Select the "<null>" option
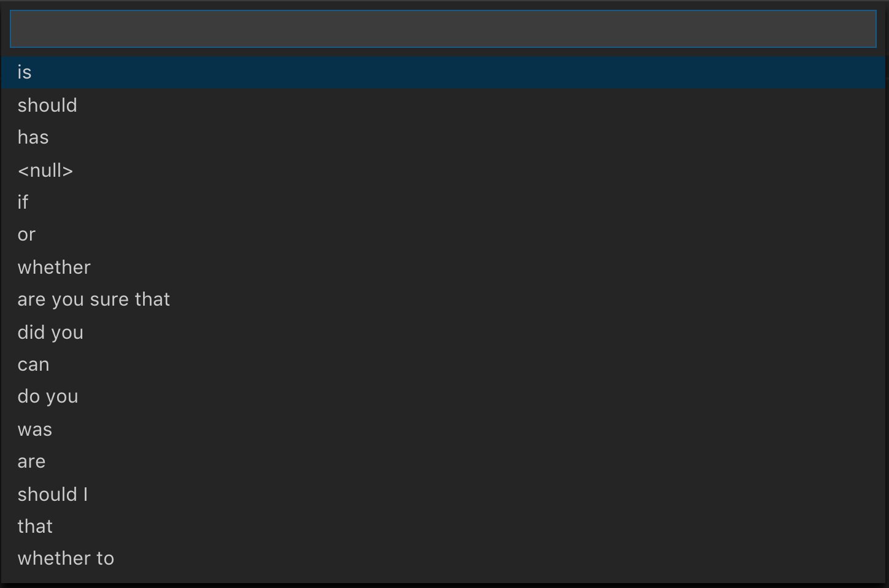Screen dimensions: 889x588 coord(443,170)
